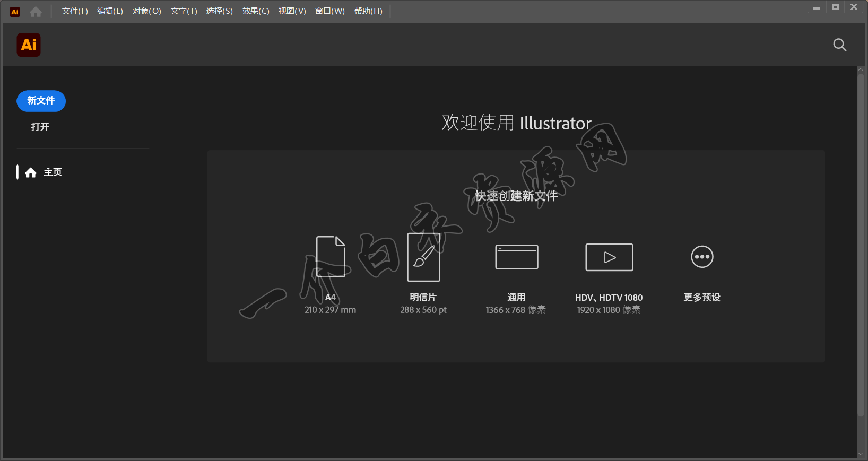The image size is (868, 461).
Task: Open the 文件(F) menu
Action: point(75,11)
